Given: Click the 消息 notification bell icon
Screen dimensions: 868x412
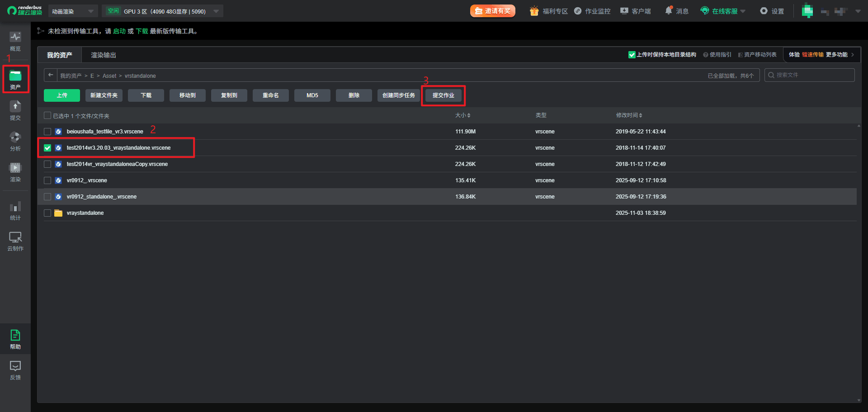Looking at the screenshot, I should pos(669,11).
